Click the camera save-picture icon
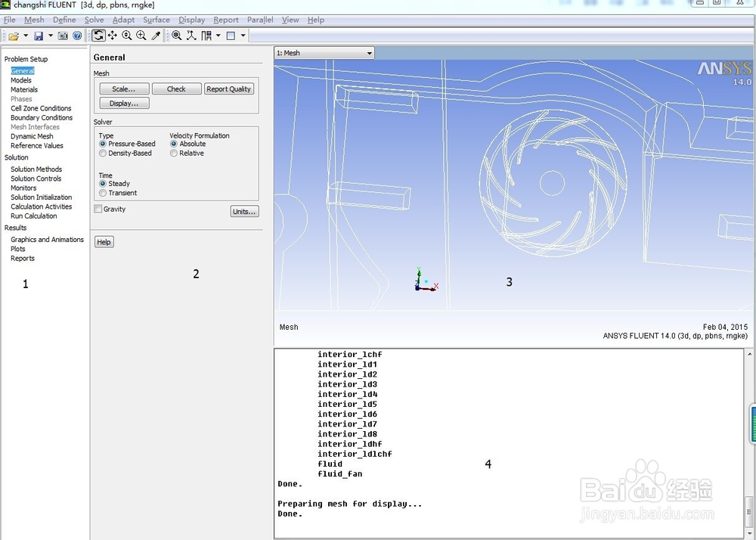Image resolution: width=756 pixels, height=540 pixels. (x=63, y=36)
